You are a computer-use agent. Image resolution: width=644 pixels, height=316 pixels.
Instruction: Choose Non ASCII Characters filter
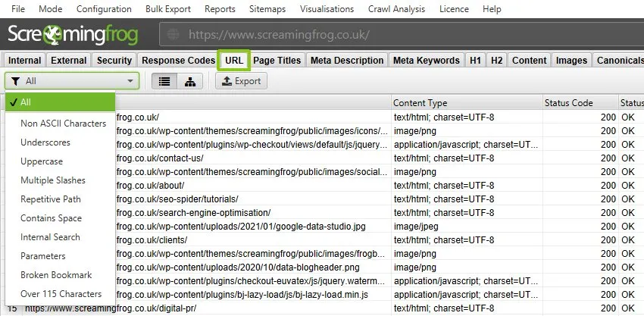pos(63,124)
